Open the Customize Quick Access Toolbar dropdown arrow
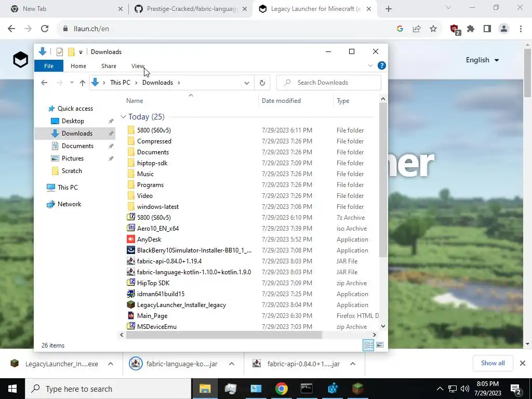The image size is (532, 399). pyautogui.click(x=81, y=52)
